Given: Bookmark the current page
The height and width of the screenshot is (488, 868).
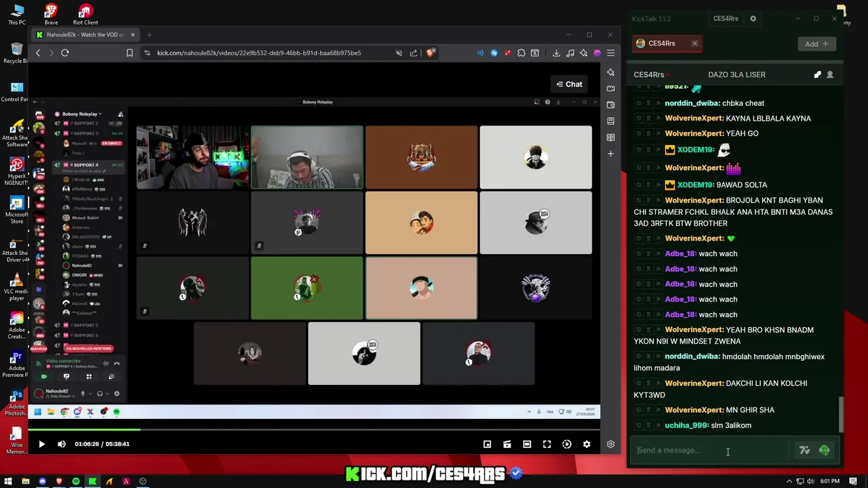Looking at the screenshot, I should tap(130, 53).
